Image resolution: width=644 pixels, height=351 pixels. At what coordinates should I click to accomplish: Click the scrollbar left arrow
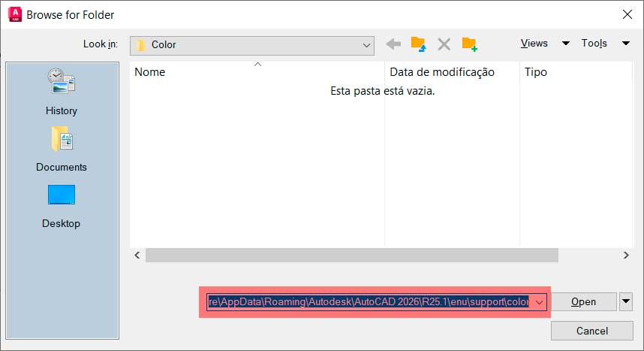[137, 255]
